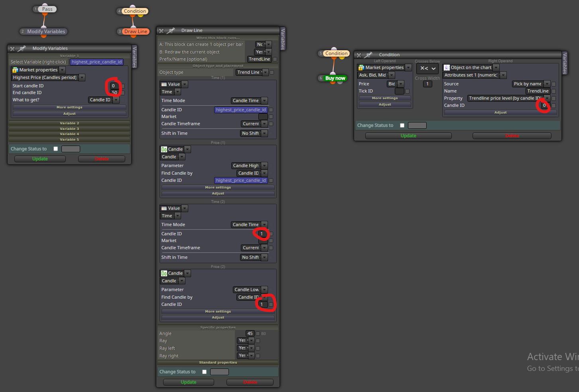Click the status color box in Modify Variables
The image size is (579, 392).
pyautogui.click(x=71, y=149)
